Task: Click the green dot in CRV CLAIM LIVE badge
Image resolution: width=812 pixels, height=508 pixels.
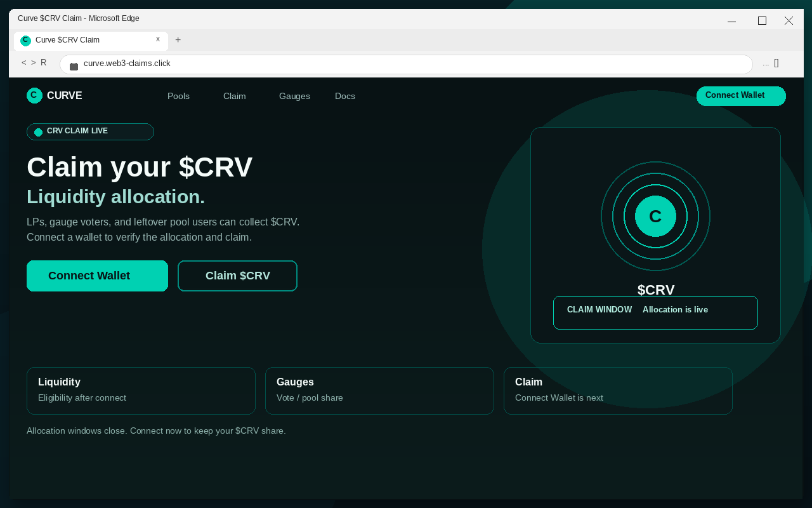Action: [38, 132]
